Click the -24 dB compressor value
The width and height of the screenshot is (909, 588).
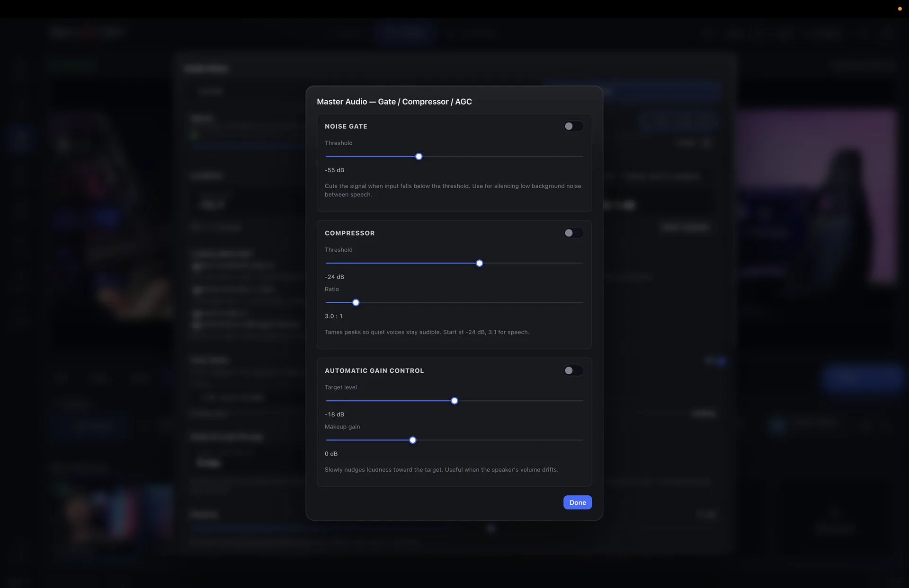click(x=334, y=277)
